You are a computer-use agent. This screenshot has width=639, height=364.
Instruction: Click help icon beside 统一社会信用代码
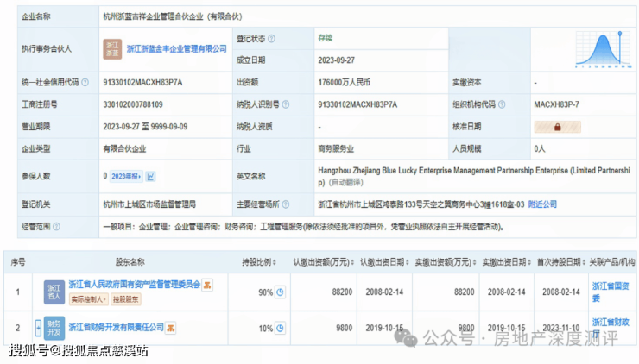tap(85, 82)
